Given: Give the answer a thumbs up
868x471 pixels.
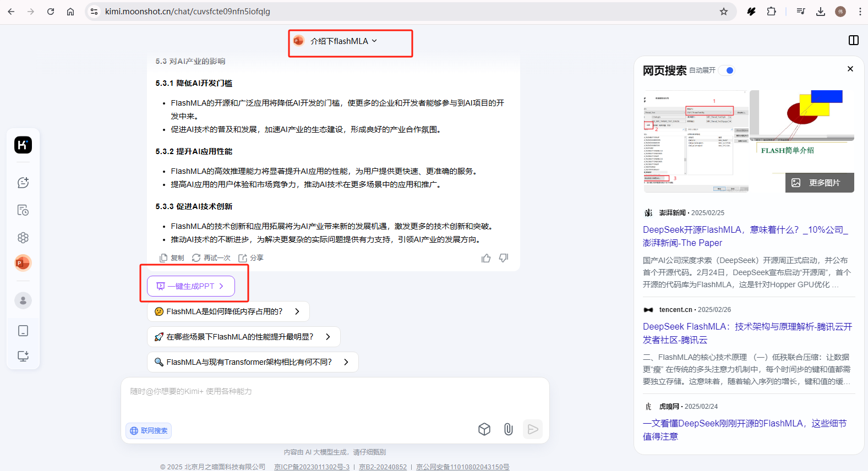Looking at the screenshot, I should click(x=486, y=258).
